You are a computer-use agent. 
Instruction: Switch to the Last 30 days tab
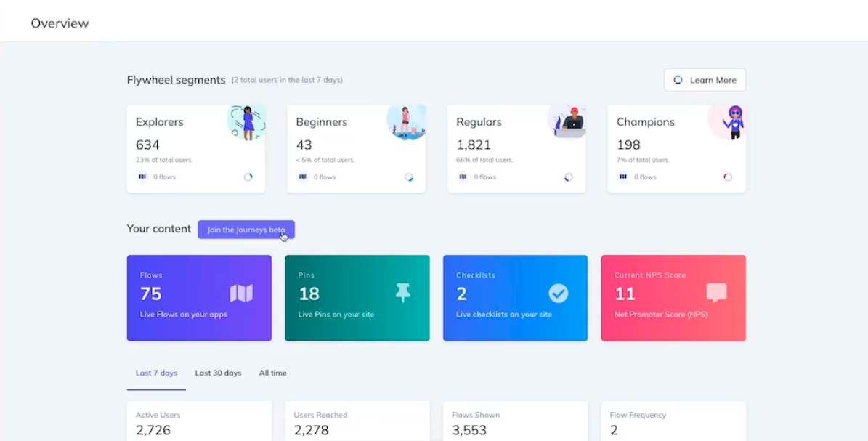pos(218,373)
